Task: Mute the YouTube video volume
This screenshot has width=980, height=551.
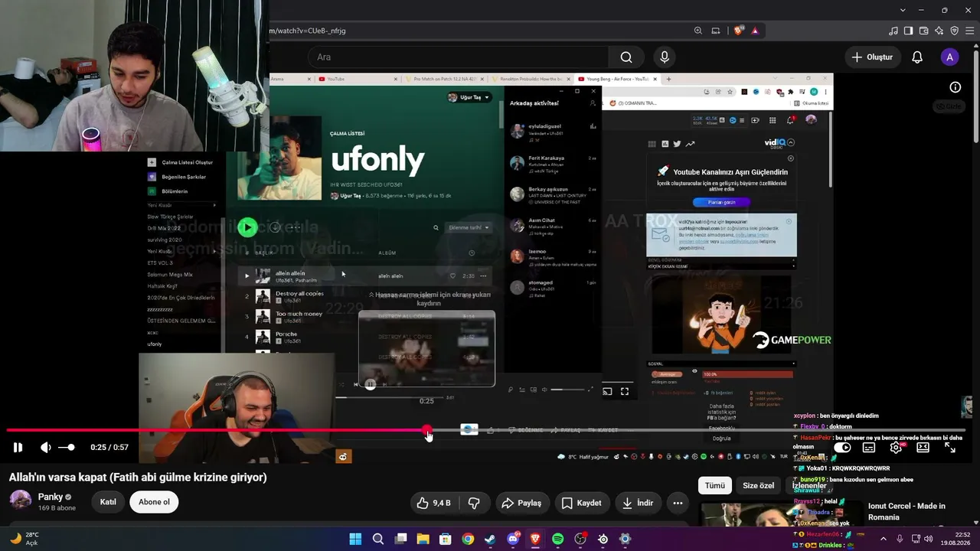Action: [x=46, y=448]
